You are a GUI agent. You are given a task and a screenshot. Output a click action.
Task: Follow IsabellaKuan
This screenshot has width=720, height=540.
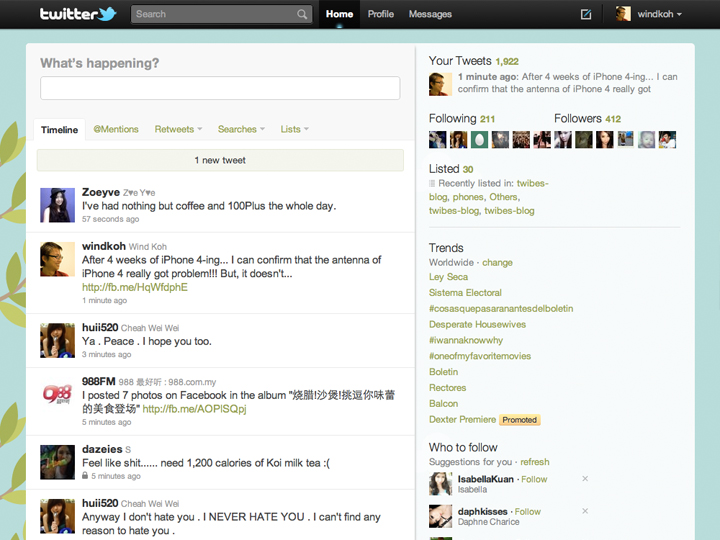coord(534,479)
